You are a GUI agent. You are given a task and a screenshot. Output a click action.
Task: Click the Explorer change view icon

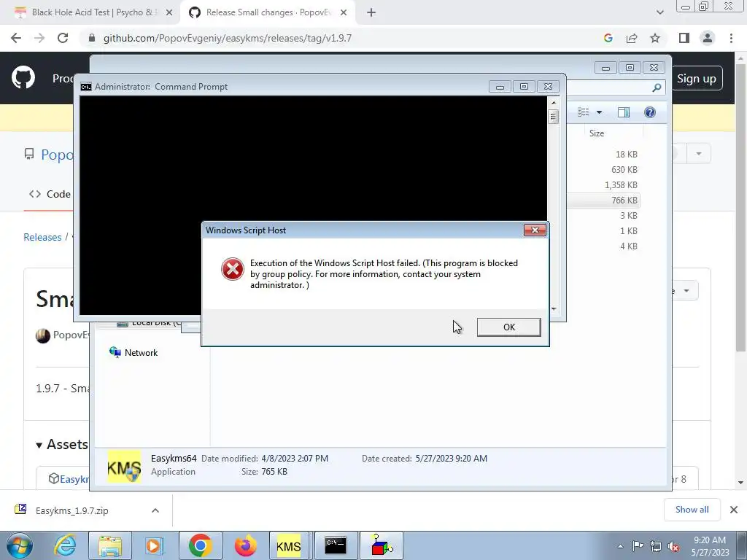pyautogui.click(x=584, y=112)
